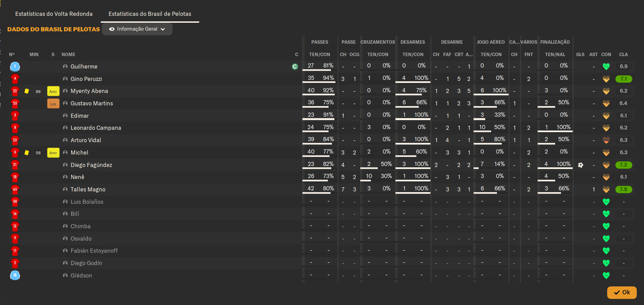Click Luis Bolaños' shirt icon
Screen dimensions: 644x305
click(15, 202)
